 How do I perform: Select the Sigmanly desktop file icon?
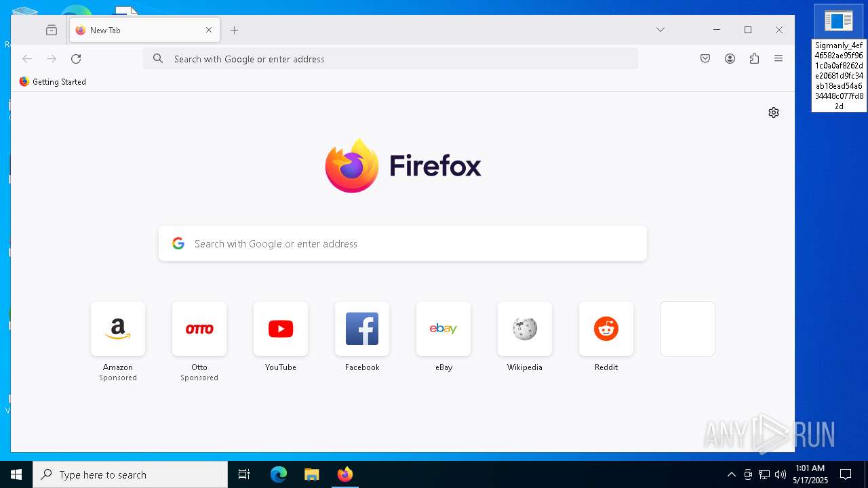(x=839, y=59)
